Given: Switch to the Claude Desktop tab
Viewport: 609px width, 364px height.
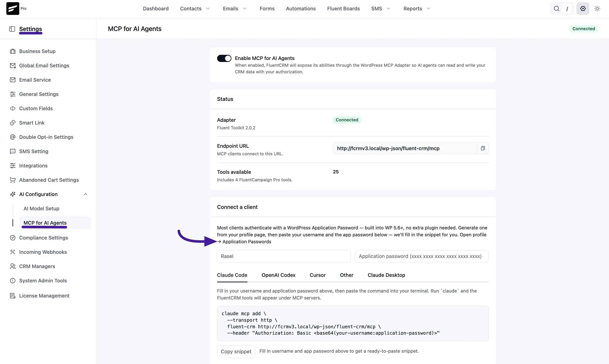Looking at the screenshot, I should [386, 275].
